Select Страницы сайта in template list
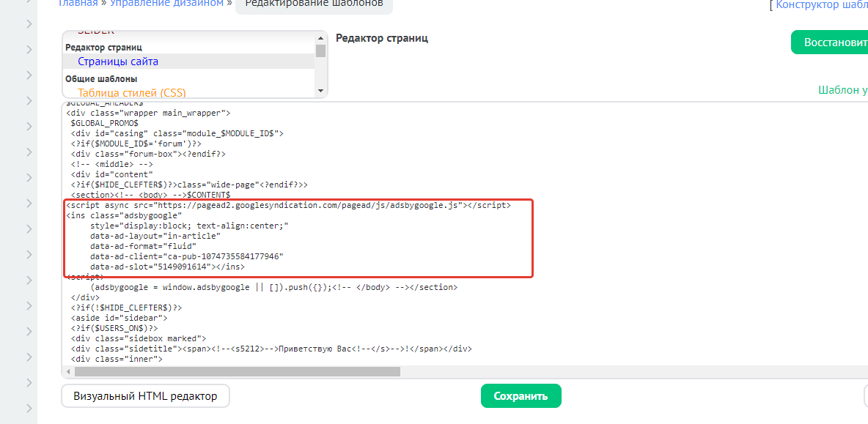 119,62
